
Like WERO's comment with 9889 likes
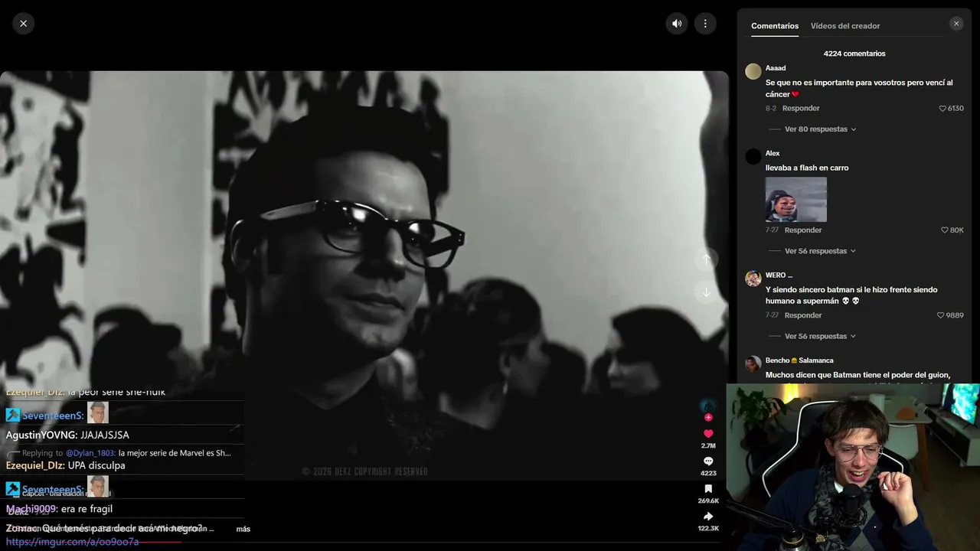[941, 315]
